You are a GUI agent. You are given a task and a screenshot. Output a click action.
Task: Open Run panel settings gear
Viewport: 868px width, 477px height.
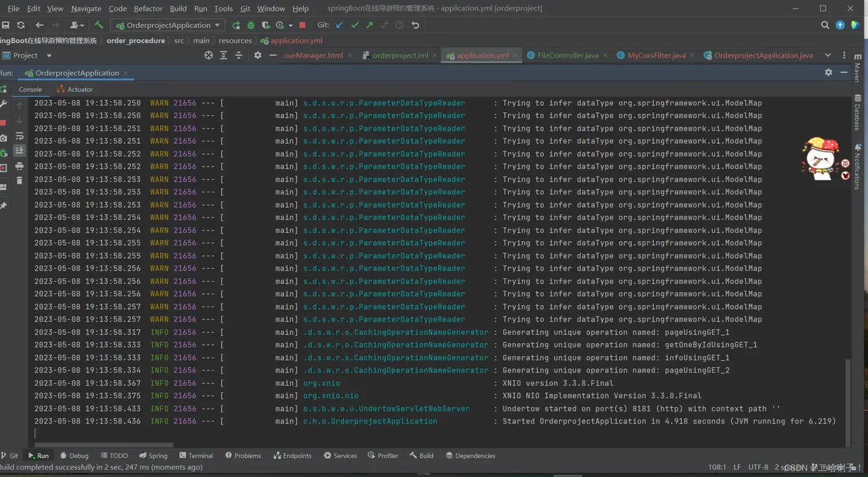click(x=829, y=72)
